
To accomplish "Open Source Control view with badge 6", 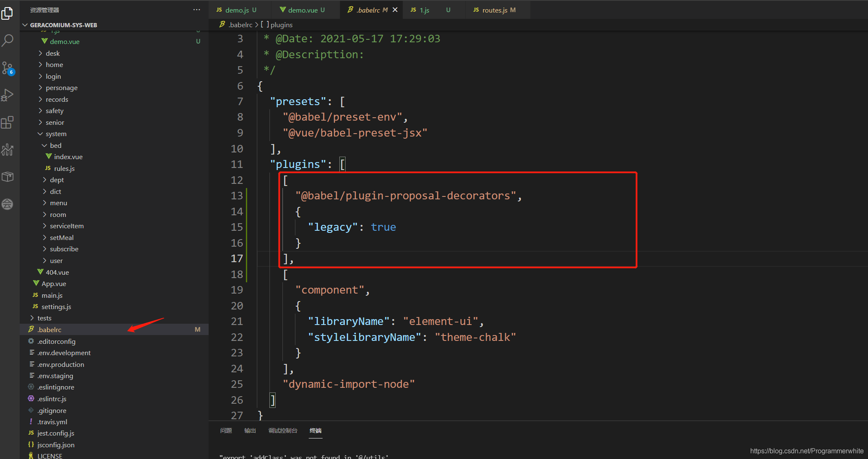I will pyautogui.click(x=8, y=68).
